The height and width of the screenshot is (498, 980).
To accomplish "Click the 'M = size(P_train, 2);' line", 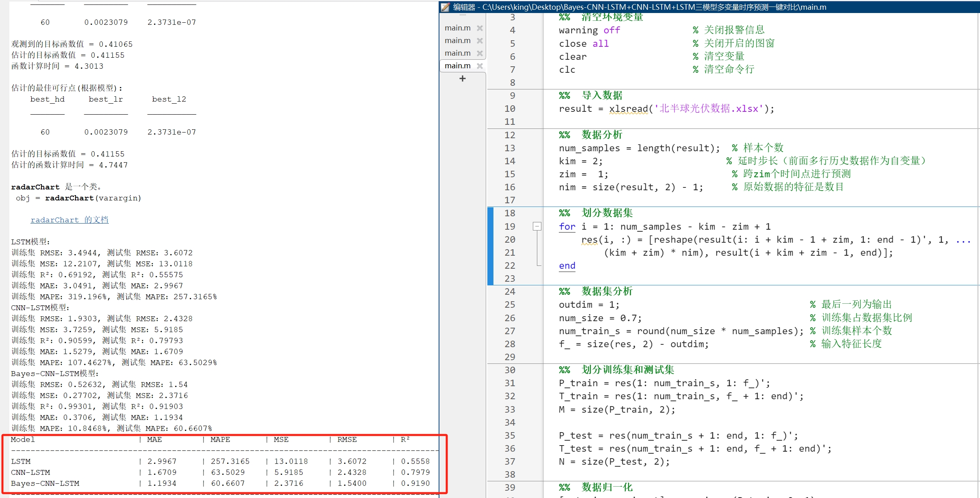I will click(617, 409).
